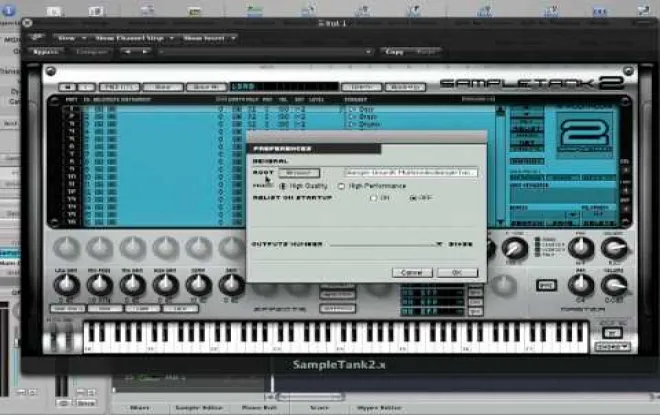
Task: Select part 16 in the parts list
Action: tap(72, 222)
